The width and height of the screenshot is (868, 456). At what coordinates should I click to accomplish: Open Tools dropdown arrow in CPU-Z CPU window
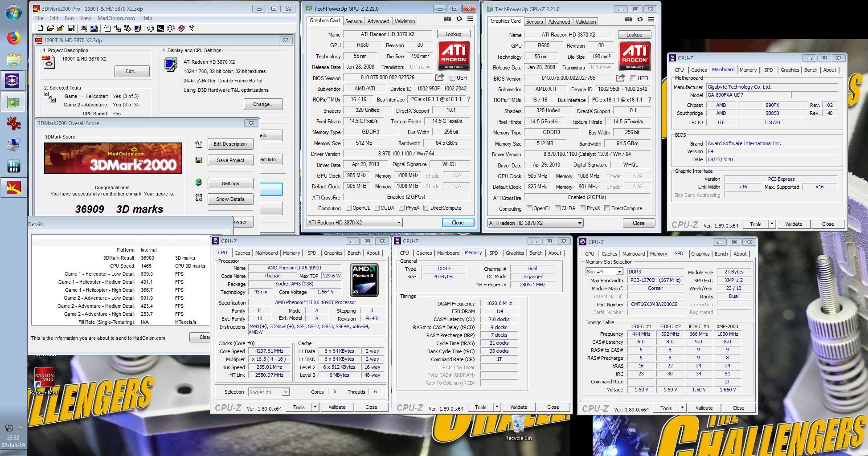pos(315,407)
